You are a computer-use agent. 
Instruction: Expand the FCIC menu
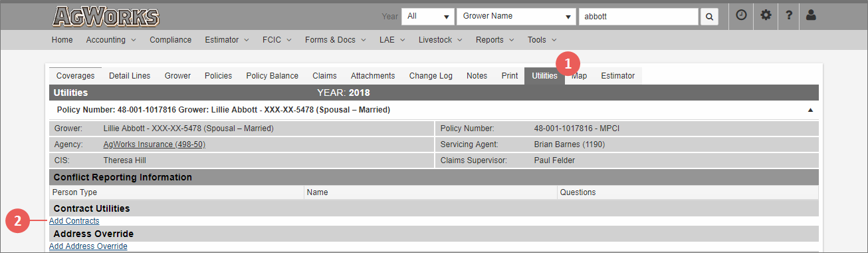tap(276, 40)
